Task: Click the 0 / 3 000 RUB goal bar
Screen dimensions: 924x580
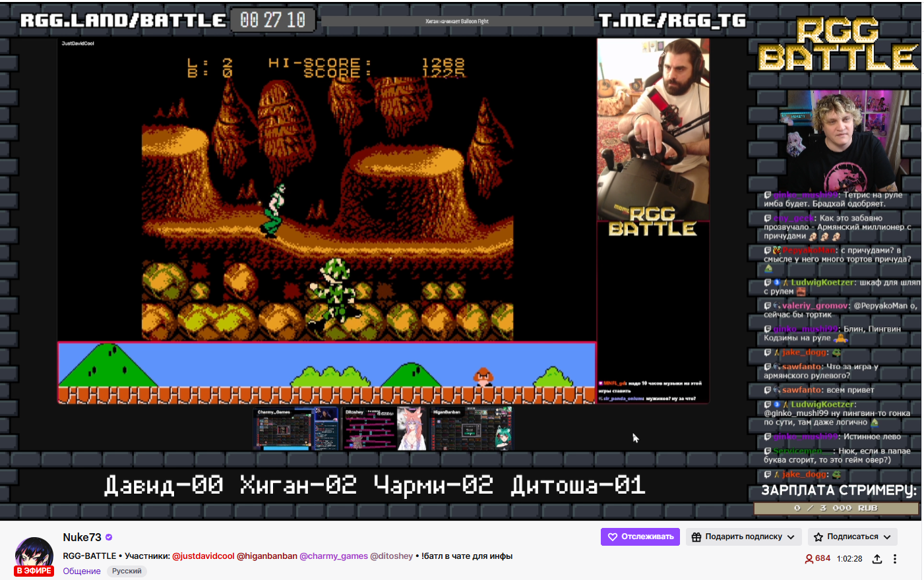Action: point(836,508)
